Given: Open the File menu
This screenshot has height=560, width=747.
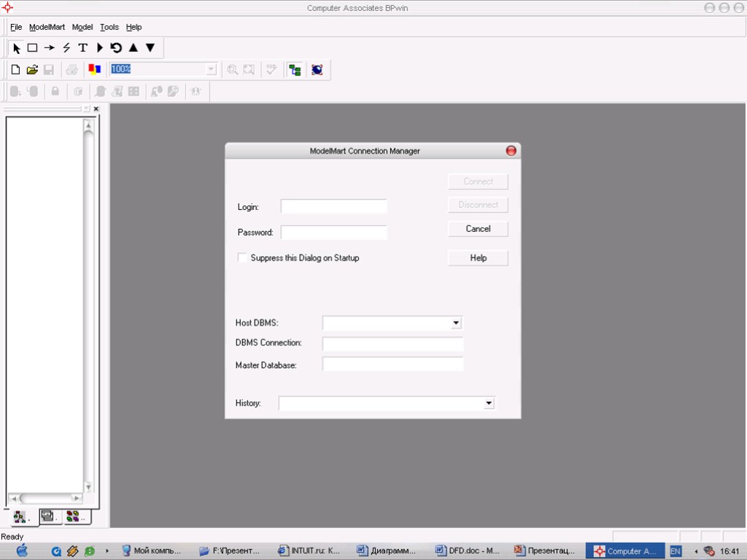Looking at the screenshot, I should point(16,27).
